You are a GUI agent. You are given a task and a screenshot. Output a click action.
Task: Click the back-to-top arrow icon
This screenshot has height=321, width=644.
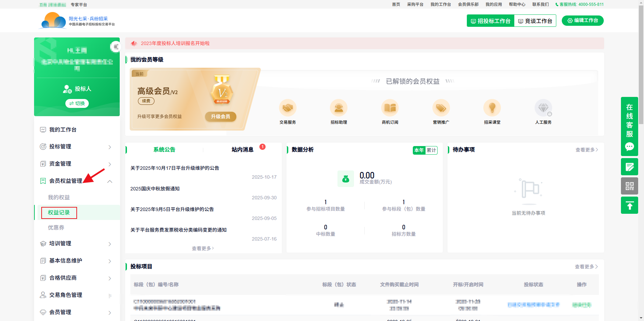tap(629, 206)
